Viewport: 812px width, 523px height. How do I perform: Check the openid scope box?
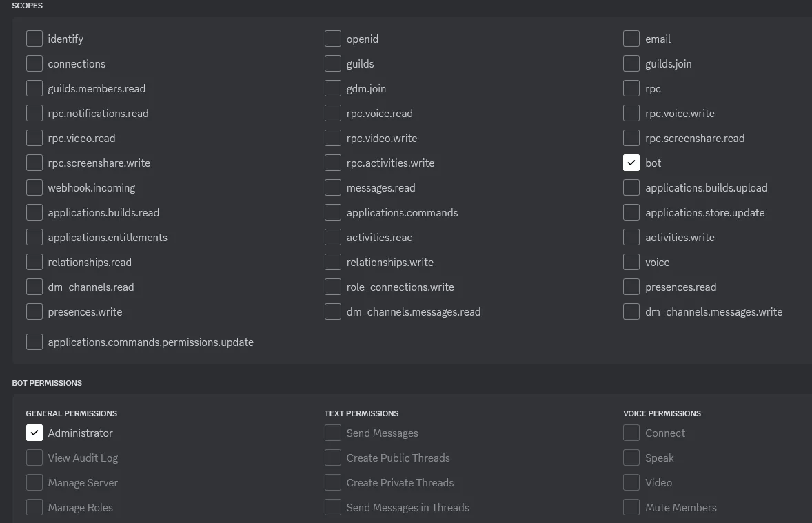click(x=333, y=39)
